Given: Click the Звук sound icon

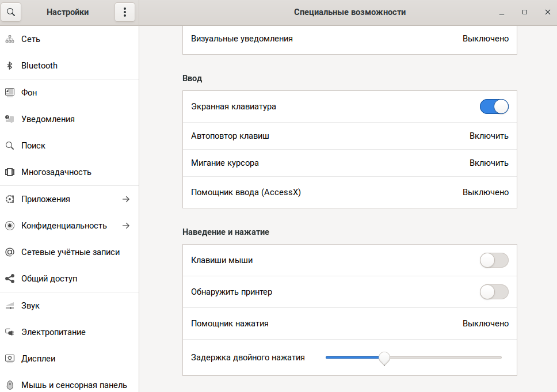Looking at the screenshot, I should [x=9, y=306].
